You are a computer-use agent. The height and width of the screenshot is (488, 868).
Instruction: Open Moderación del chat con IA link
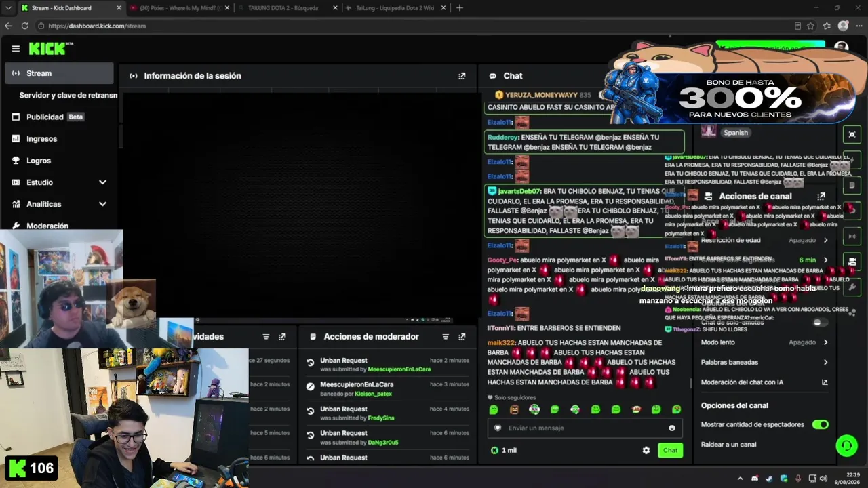tap(764, 382)
